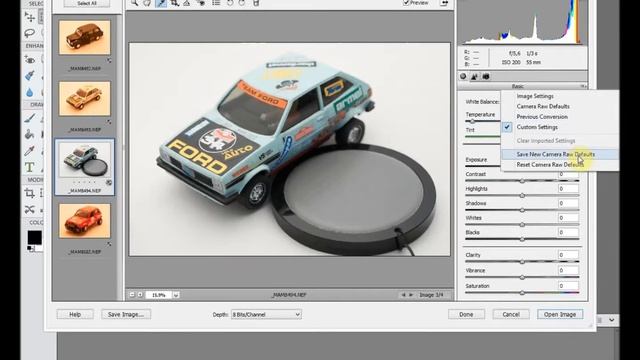
Task: Click the Blacks slider handle
Action: tap(522, 239)
